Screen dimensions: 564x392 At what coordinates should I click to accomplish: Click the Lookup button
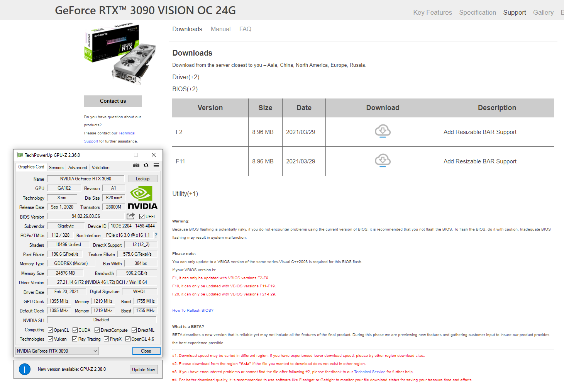coord(142,179)
